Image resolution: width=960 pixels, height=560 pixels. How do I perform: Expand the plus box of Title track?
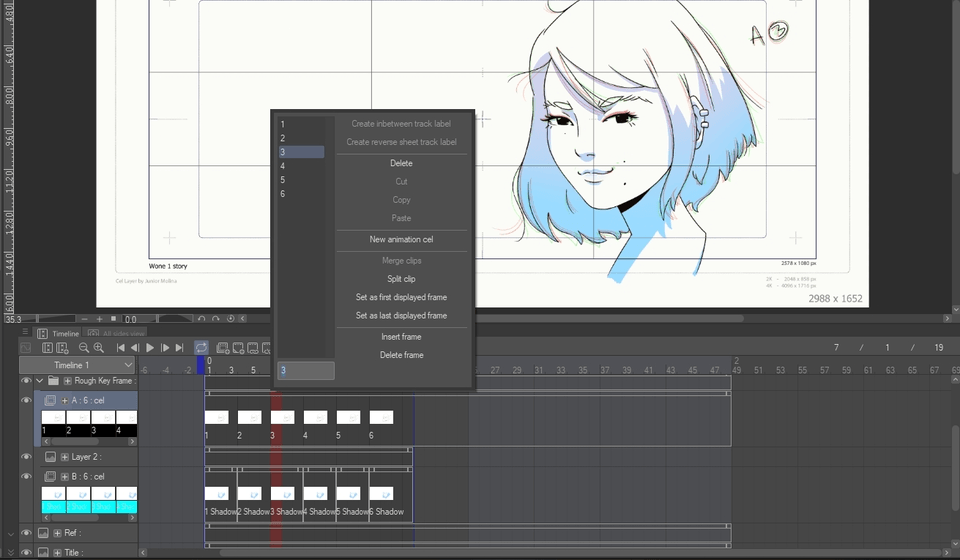point(57,552)
